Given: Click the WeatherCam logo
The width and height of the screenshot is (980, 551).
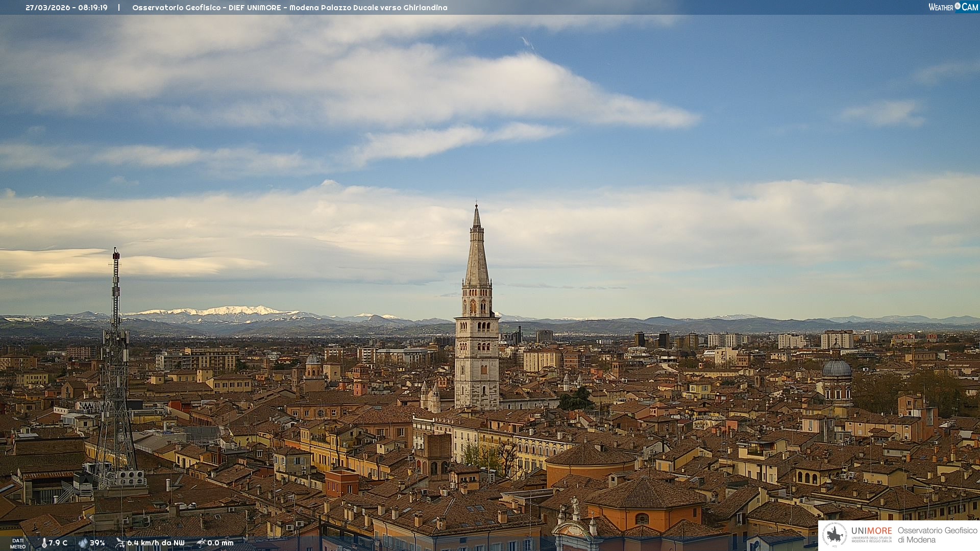Looking at the screenshot, I should click(x=953, y=7).
